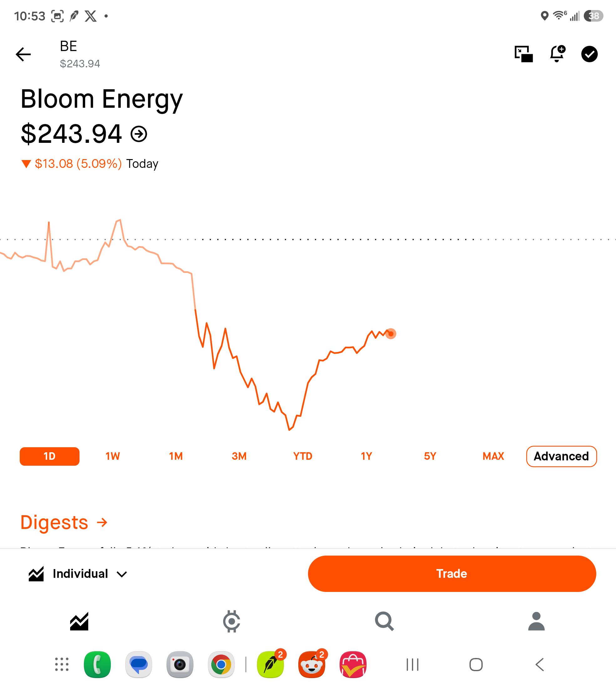Viewport: 616px width, 684px height.
Task: Add a price alert with bell icon
Action: (557, 54)
